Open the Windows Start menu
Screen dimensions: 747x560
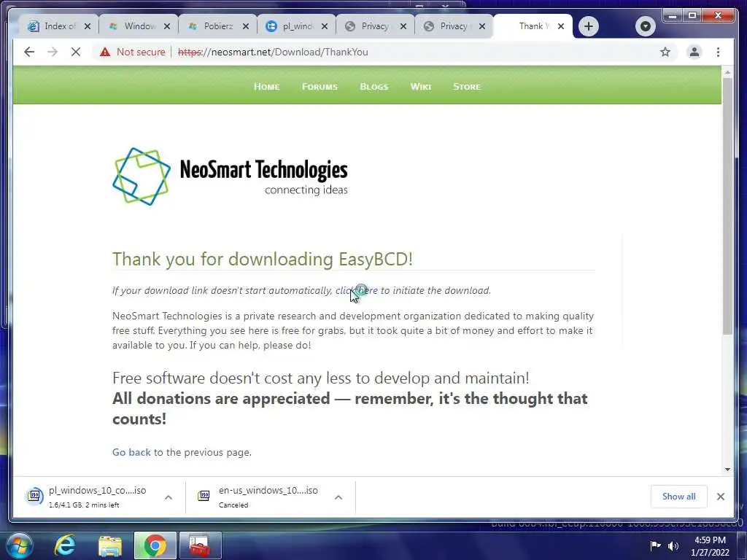point(20,545)
